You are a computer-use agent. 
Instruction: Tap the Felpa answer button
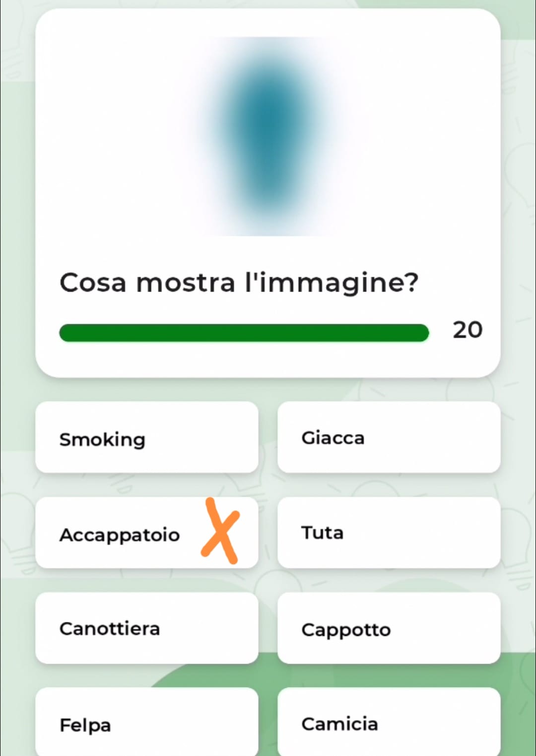tap(146, 724)
